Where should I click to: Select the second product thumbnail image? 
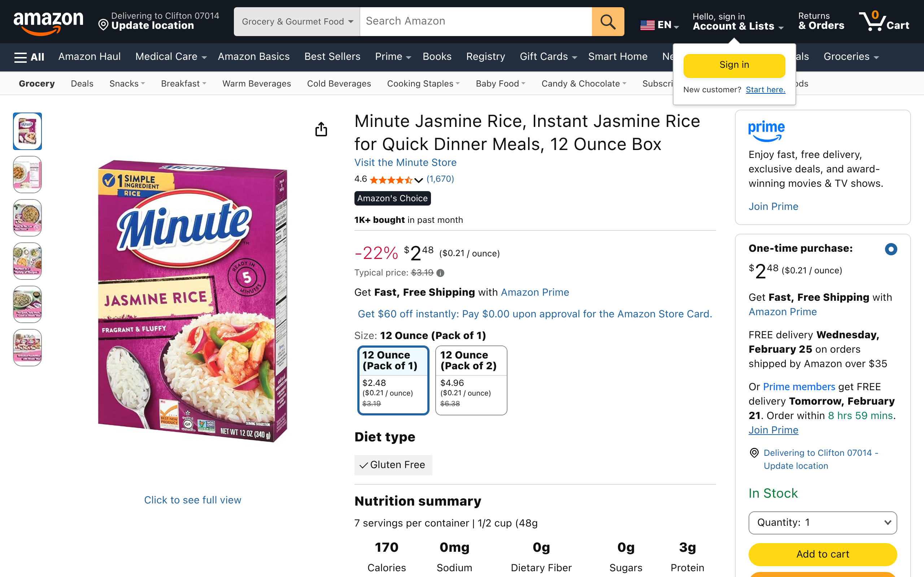pos(27,175)
